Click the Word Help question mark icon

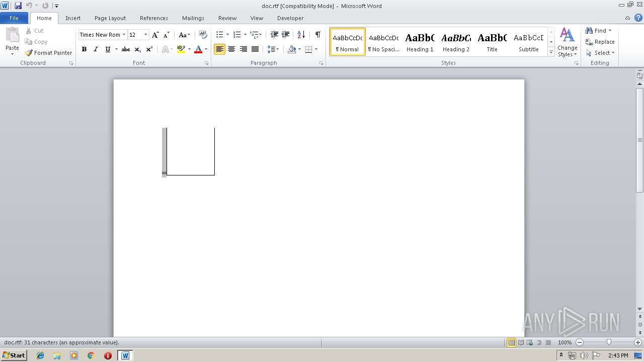tap(638, 18)
